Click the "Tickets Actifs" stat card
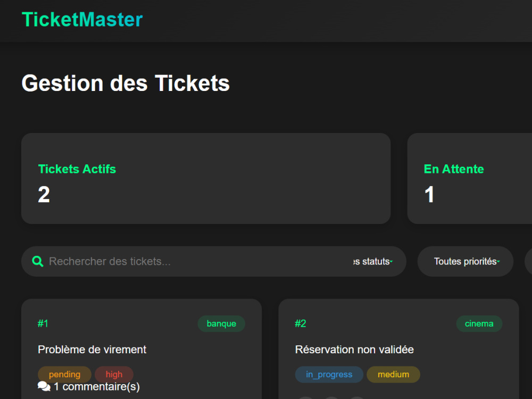532x399 pixels. point(205,178)
